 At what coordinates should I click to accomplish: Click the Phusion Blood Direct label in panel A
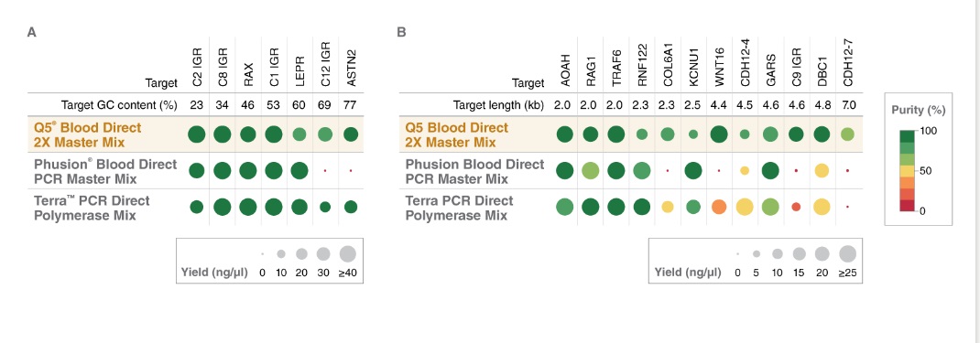(x=105, y=172)
